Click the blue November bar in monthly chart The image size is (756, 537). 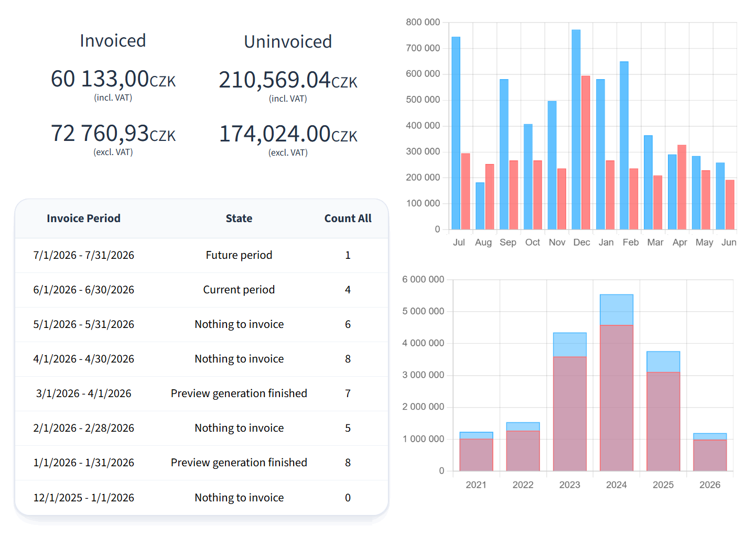pyautogui.click(x=552, y=166)
